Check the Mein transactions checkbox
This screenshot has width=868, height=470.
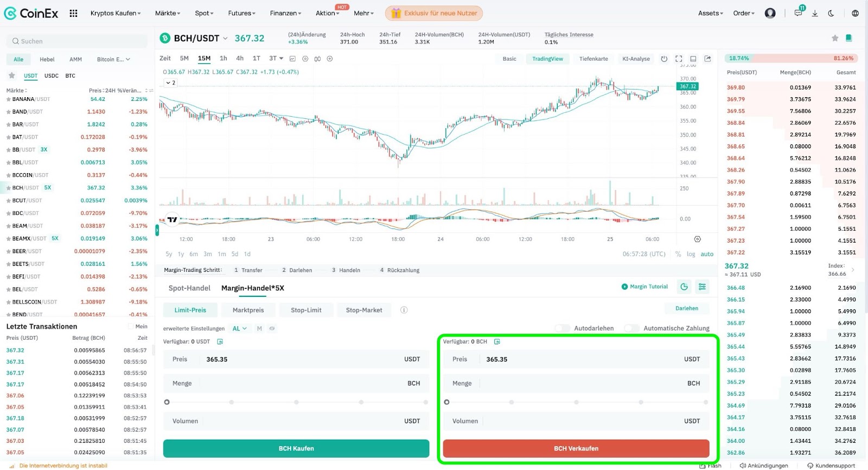point(130,326)
